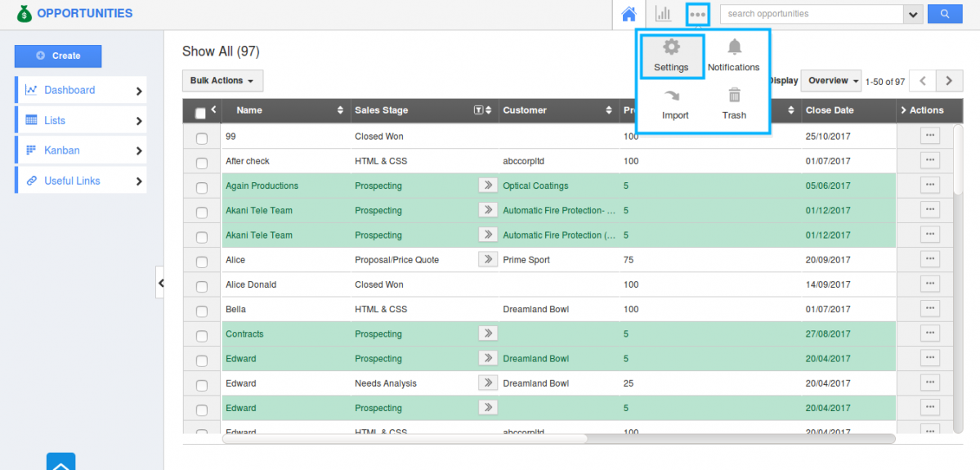This screenshot has width=980, height=470.
Task: Click the Home icon in top bar
Action: [629, 14]
